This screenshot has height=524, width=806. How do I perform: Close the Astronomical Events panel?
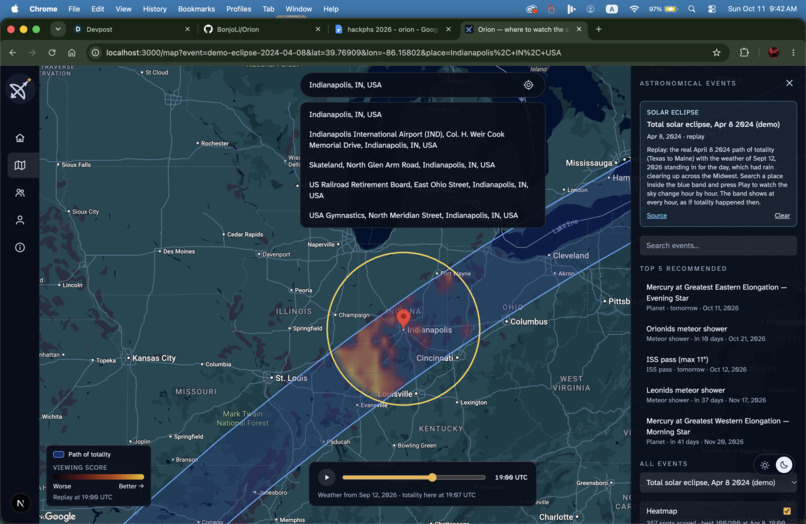tap(789, 83)
